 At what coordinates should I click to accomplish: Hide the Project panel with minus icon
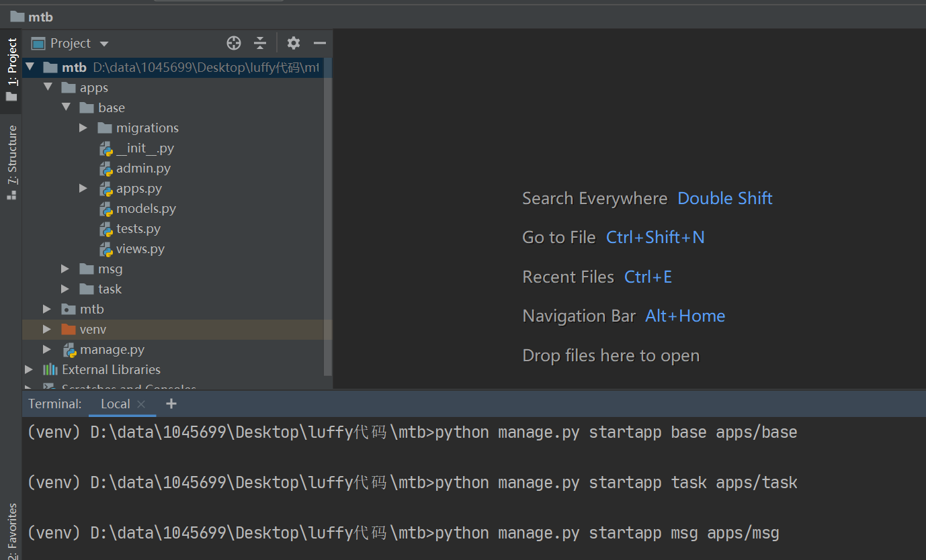(x=320, y=43)
